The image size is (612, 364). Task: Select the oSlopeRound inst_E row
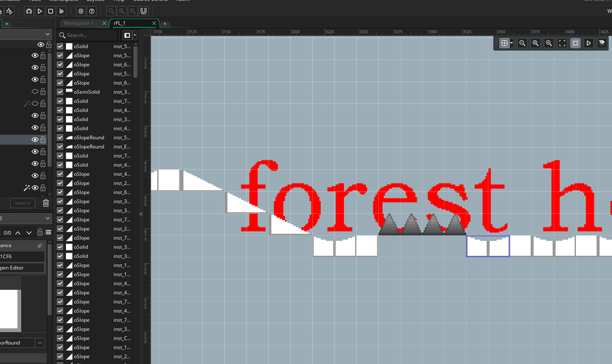tap(95, 147)
